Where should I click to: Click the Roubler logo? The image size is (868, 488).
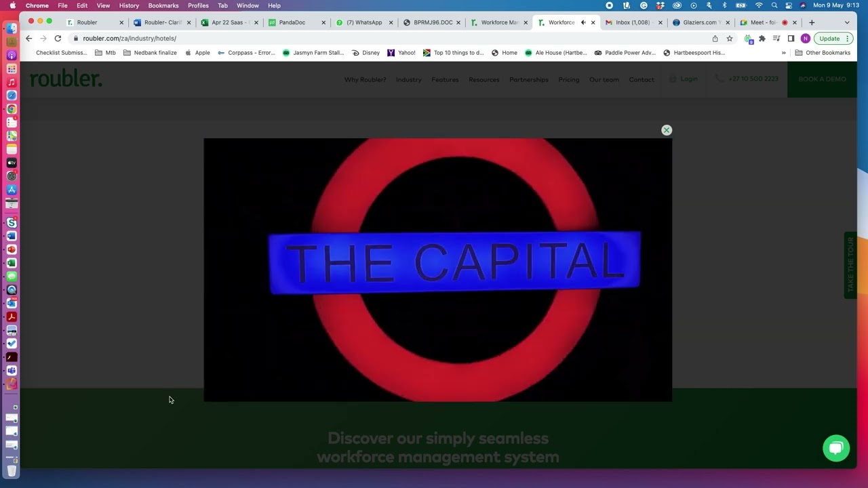(66, 79)
